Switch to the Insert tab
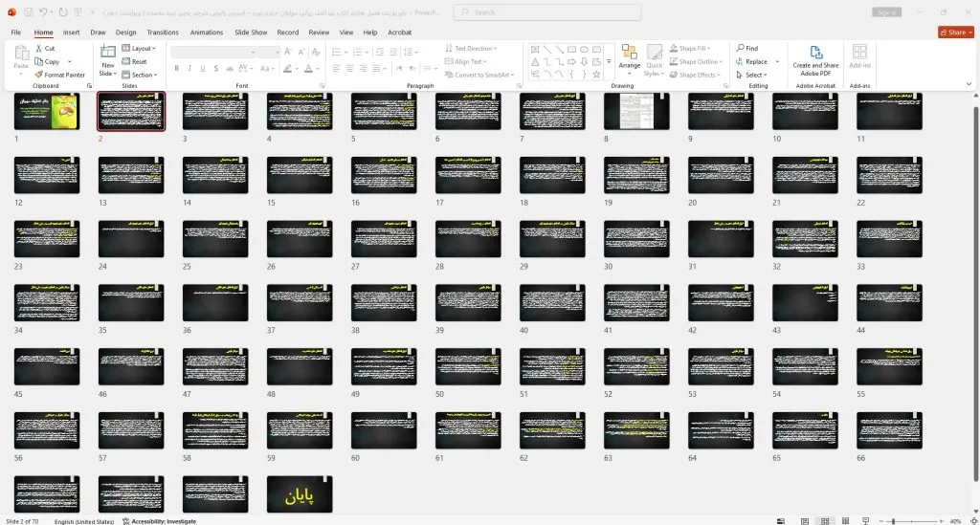 (x=71, y=33)
